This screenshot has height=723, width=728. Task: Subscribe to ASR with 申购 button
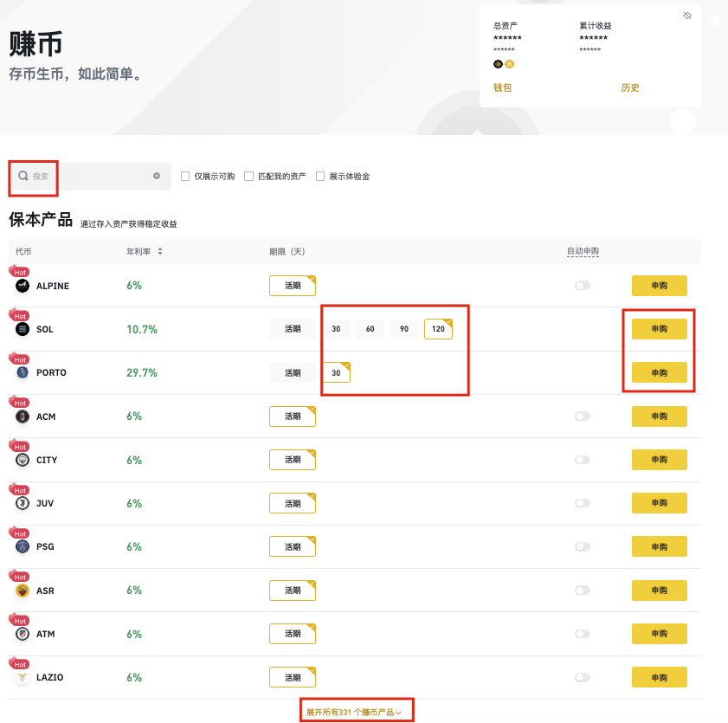(660, 591)
